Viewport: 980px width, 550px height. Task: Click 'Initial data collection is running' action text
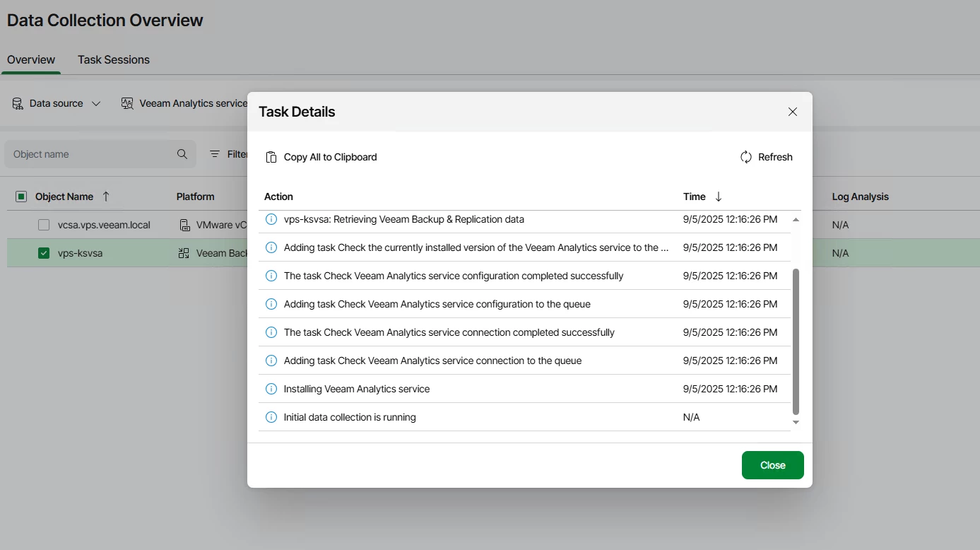pyautogui.click(x=350, y=417)
